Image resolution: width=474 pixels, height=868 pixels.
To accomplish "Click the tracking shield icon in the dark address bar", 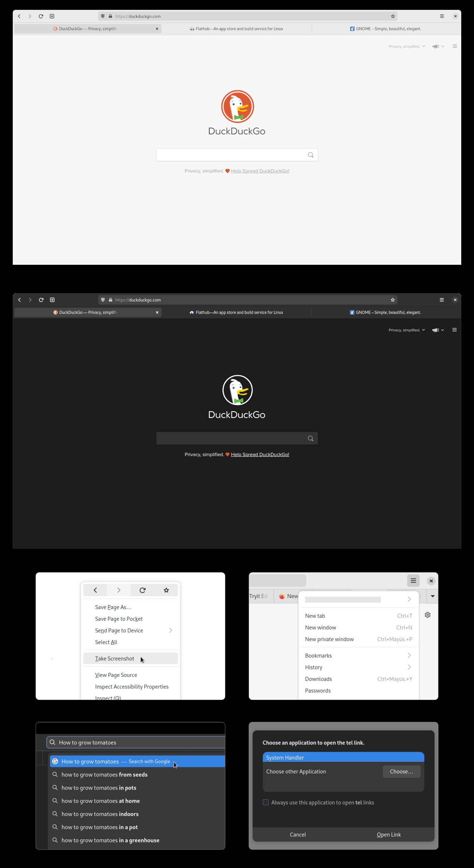I will pyautogui.click(x=103, y=300).
